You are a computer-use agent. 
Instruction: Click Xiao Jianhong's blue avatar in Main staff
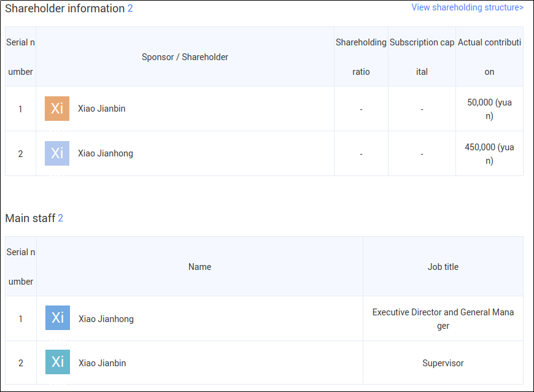pos(58,318)
